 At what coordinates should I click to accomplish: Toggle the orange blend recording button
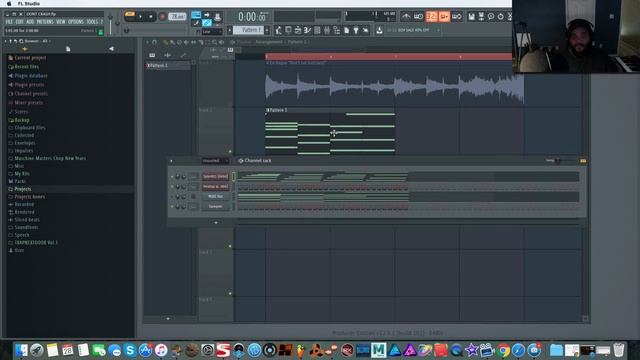pyautogui.click(x=444, y=16)
